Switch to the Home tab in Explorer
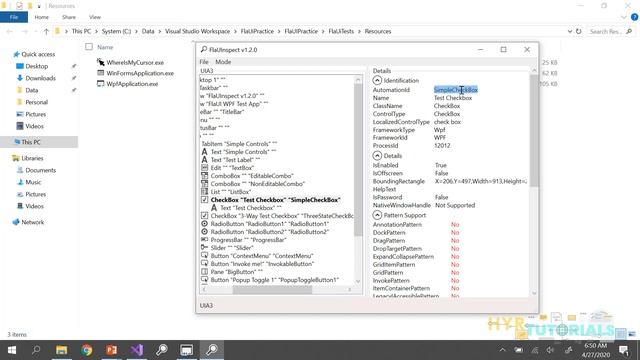Image resolution: width=640 pixels, height=360 pixels. click(42, 17)
